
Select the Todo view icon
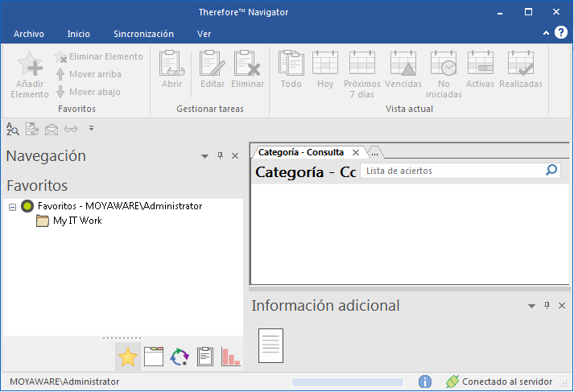291,64
